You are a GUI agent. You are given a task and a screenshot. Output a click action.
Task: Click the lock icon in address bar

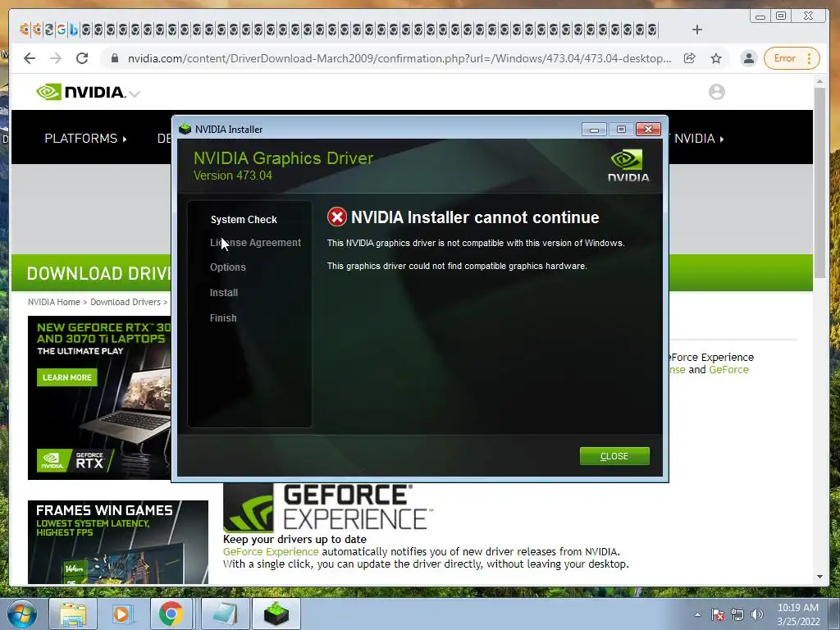tap(114, 58)
